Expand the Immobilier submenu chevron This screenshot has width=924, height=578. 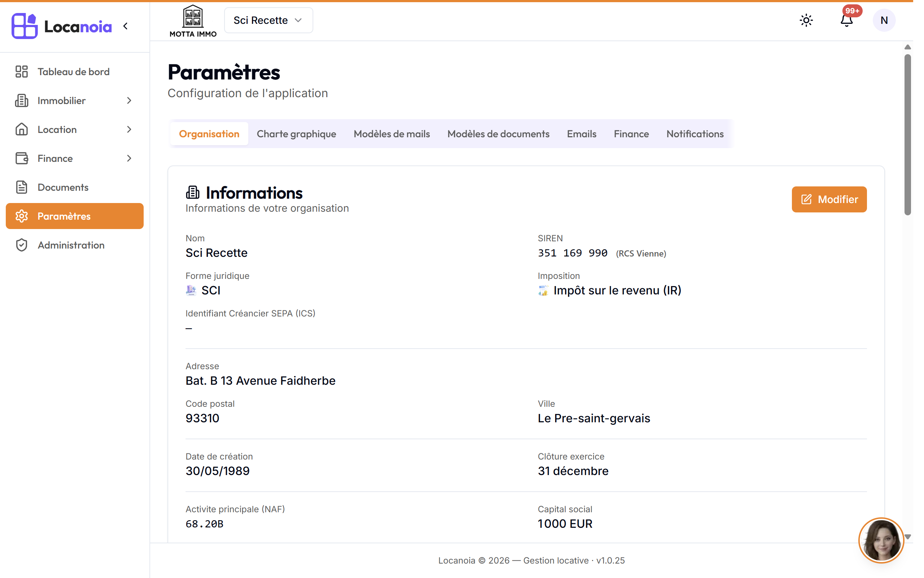129,100
